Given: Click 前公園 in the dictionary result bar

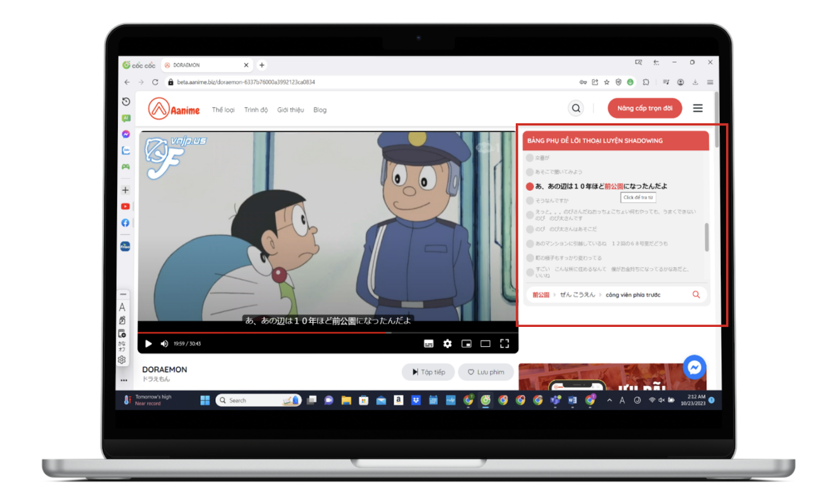Looking at the screenshot, I should tap(541, 295).
